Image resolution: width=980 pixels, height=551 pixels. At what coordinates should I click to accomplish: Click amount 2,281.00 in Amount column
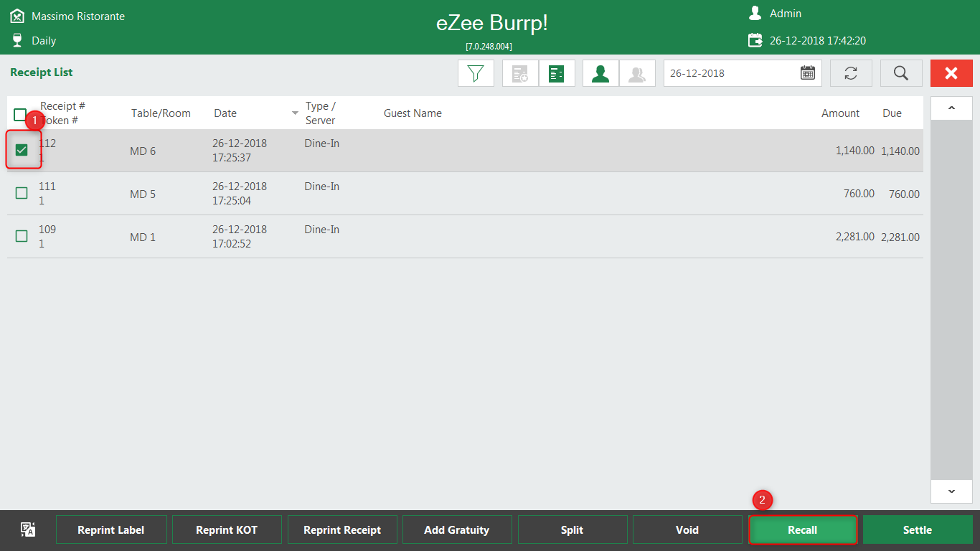(855, 237)
